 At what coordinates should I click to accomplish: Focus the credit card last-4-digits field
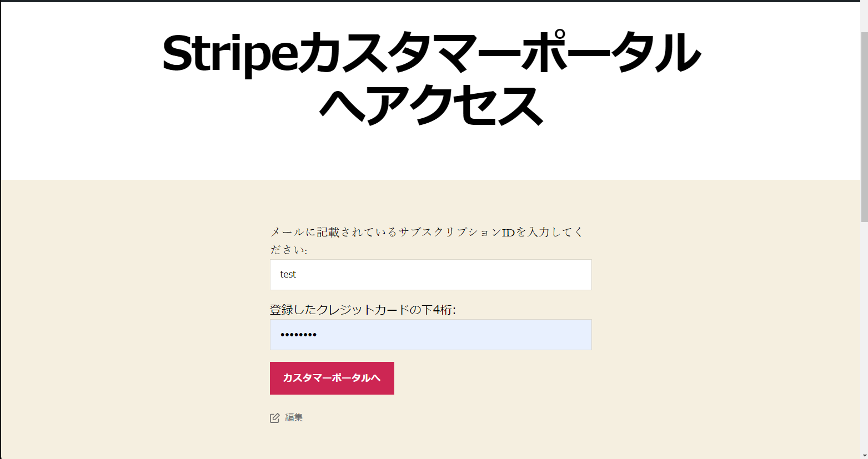[430, 335]
